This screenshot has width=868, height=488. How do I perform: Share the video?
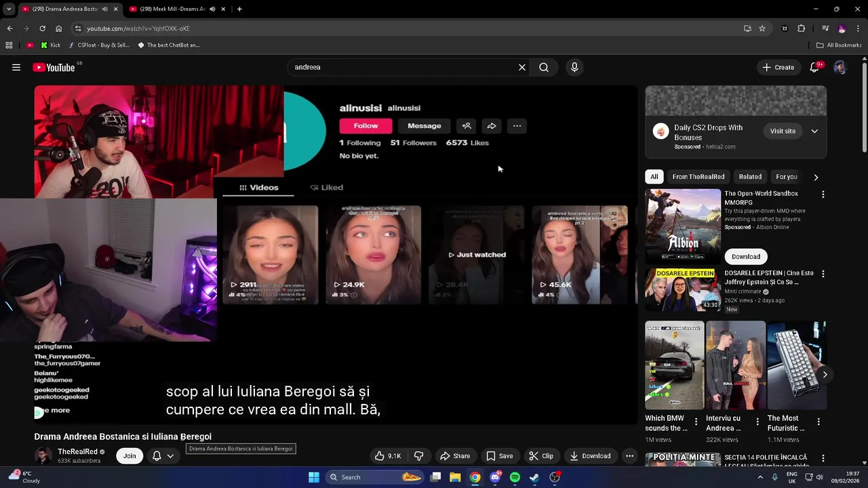[455, 456]
